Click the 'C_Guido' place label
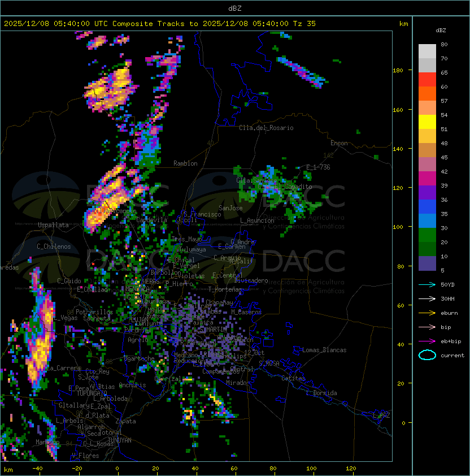The image size is (470, 476). (69, 281)
